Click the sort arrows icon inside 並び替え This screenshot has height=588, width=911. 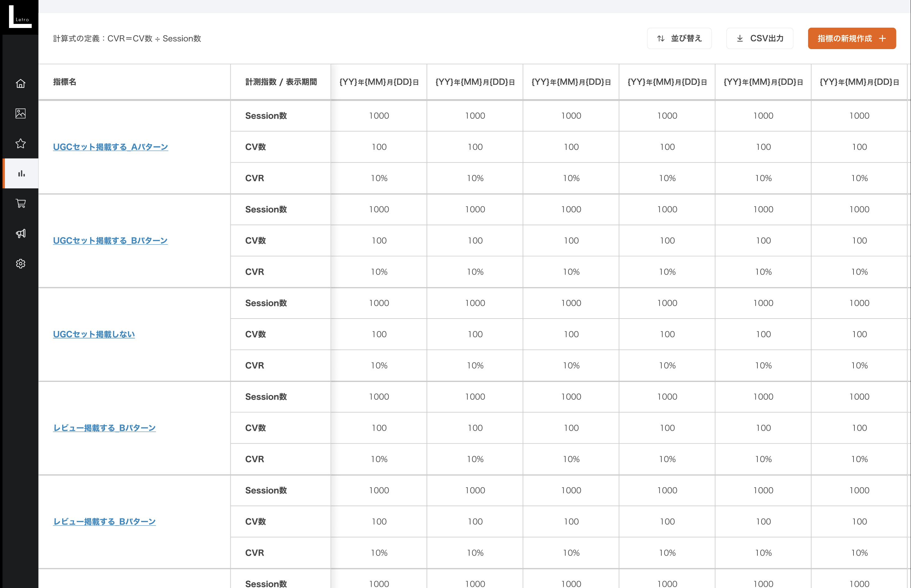[661, 38]
